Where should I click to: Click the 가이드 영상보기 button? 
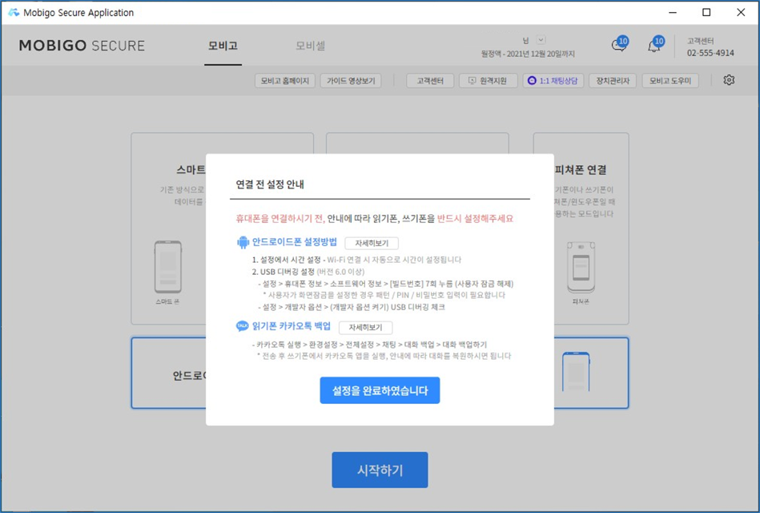pyautogui.click(x=351, y=80)
